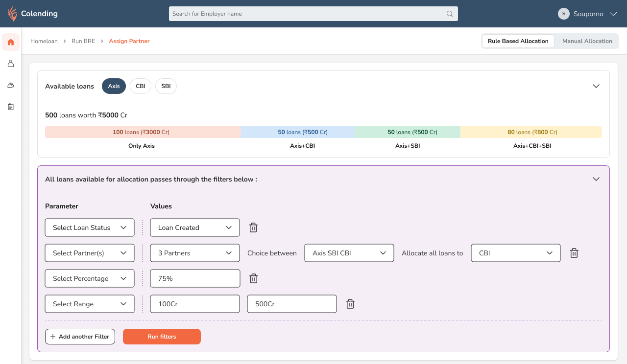Click the Axis+CBI blue bar segment
627x364 pixels.
tap(298, 132)
